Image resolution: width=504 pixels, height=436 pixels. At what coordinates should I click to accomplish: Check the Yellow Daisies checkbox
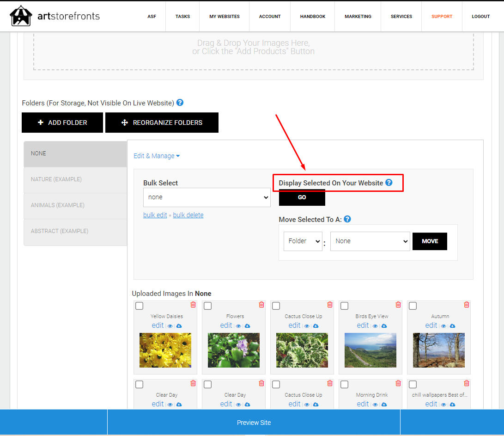click(x=139, y=306)
